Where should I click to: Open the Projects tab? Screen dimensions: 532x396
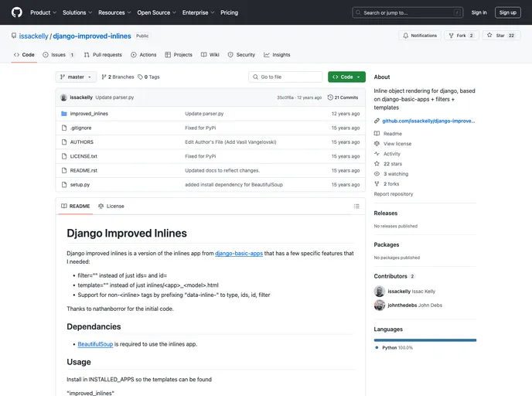[x=179, y=55]
